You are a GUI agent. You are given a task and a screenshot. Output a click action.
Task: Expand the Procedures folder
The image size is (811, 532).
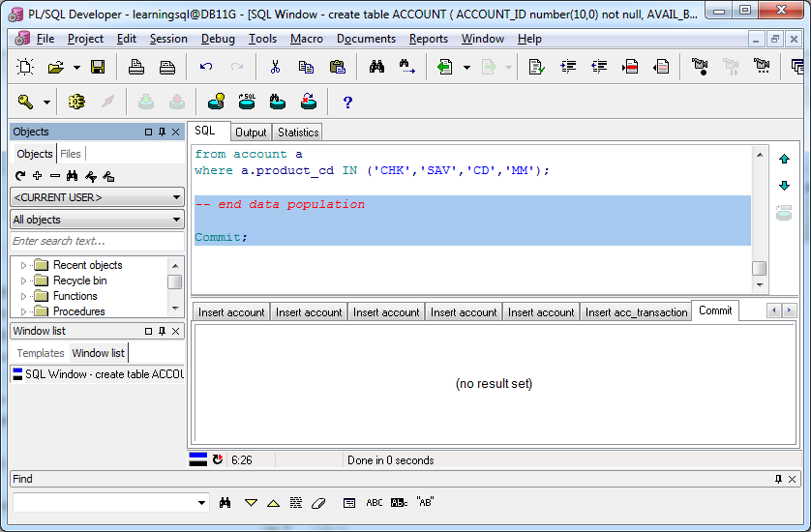pos(23,311)
